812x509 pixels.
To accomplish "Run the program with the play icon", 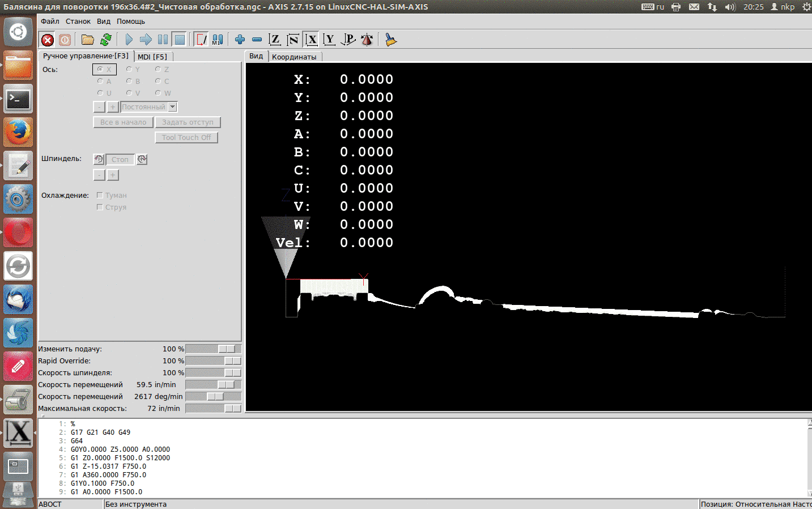I will [129, 40].
